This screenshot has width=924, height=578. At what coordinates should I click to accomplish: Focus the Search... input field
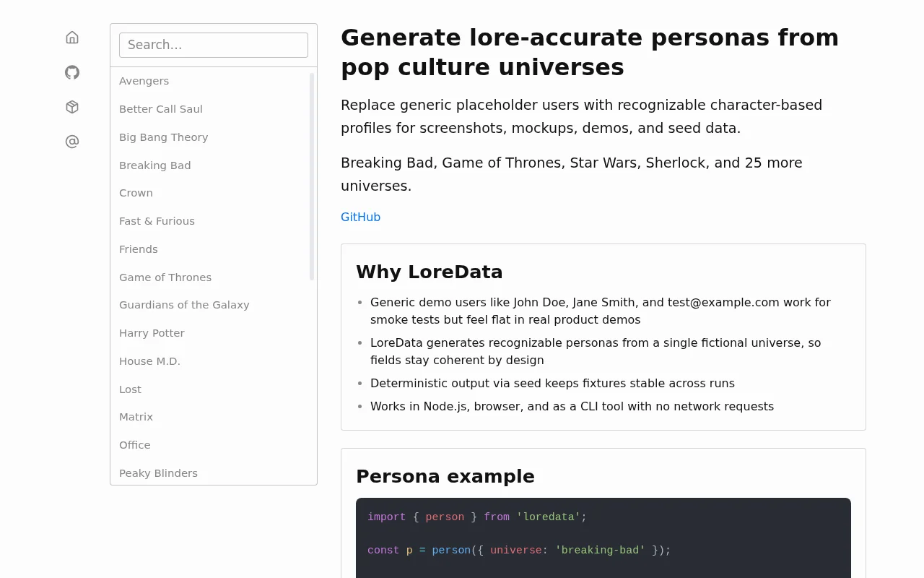pos(214,45)
